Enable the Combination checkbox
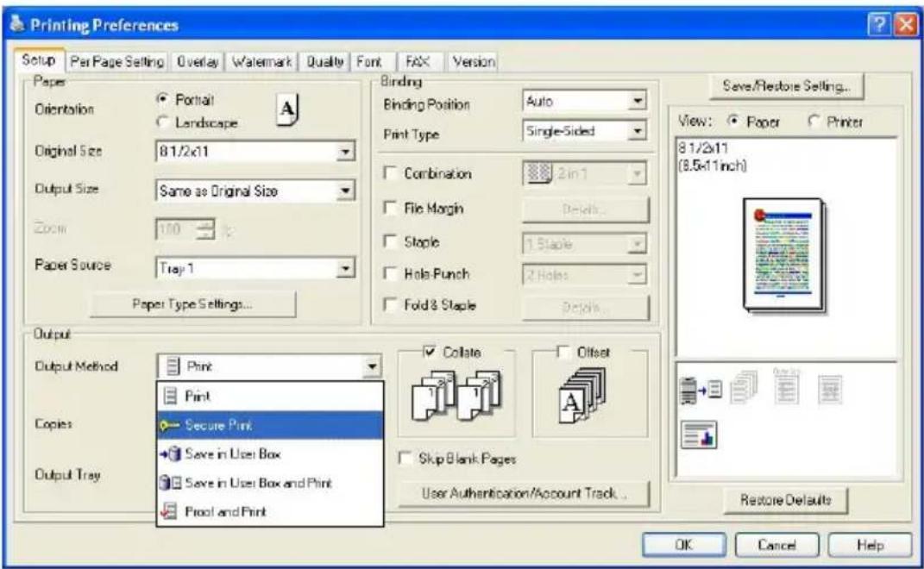The image size is (924, 569). [389, 172]
